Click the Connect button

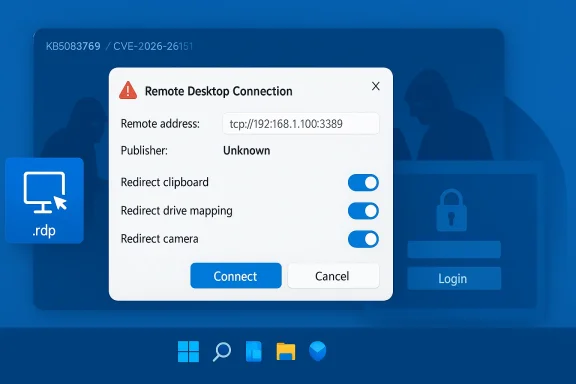[x=236, y=276]
